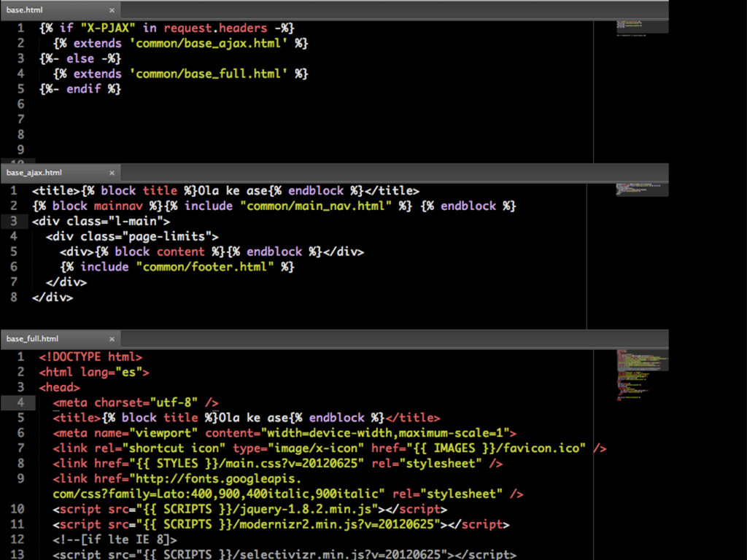This screenshot has height=560, width=747.
Task: Click charset="utf-8" in the meta tag
Action: coord(146,402)
